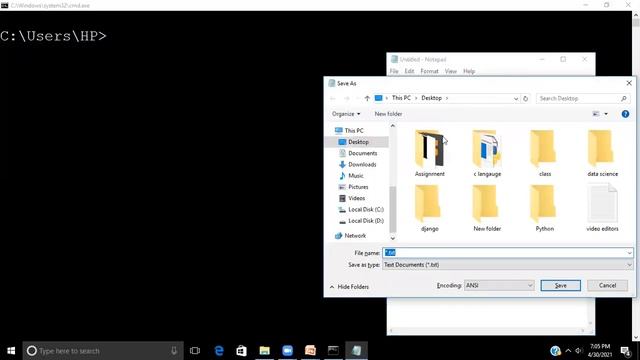The image size is (640, 360).
Task: Click Desktop in the address path
Action: pyautogui.click(x=431, y=98)
